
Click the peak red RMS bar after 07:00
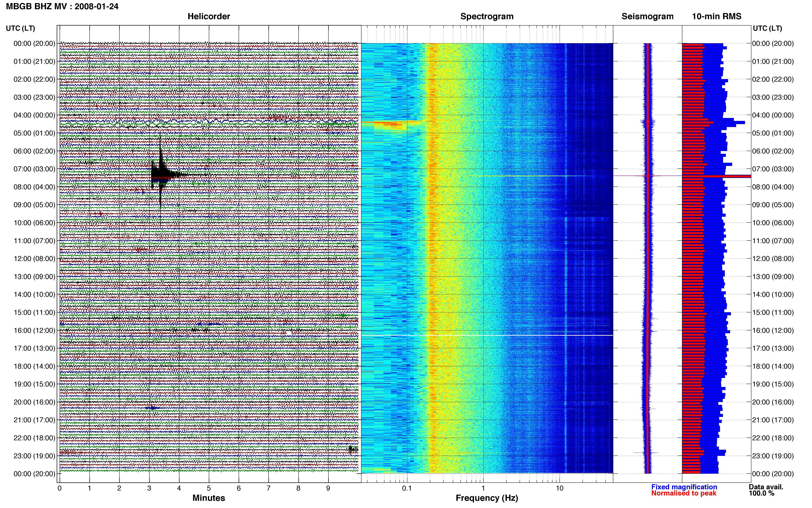click(x=716, y=176)
